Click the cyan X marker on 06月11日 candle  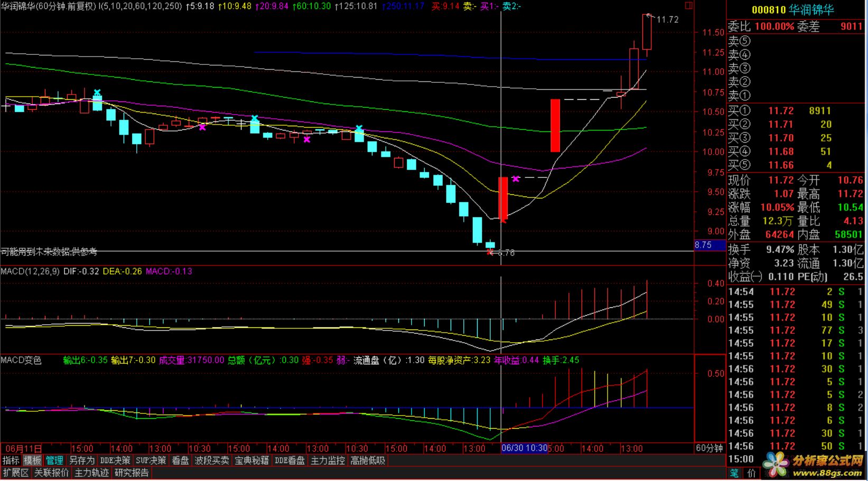coord(97,93)
